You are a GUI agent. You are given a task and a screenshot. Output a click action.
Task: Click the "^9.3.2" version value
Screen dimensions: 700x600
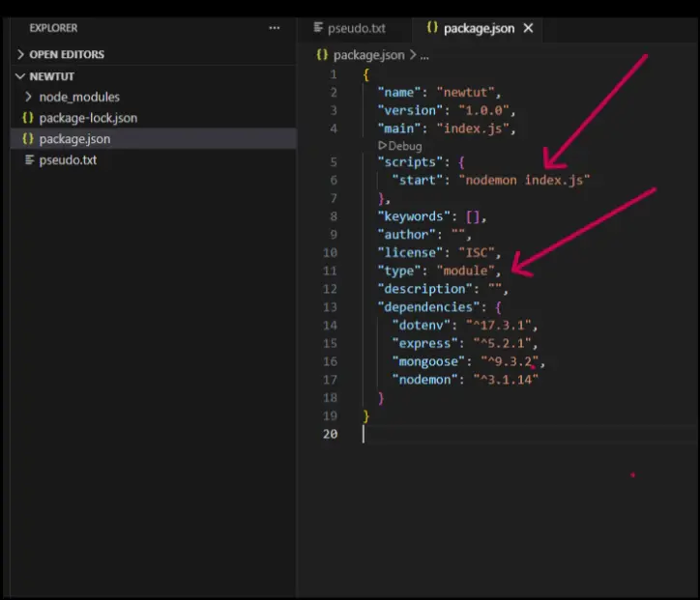(510, 361)
